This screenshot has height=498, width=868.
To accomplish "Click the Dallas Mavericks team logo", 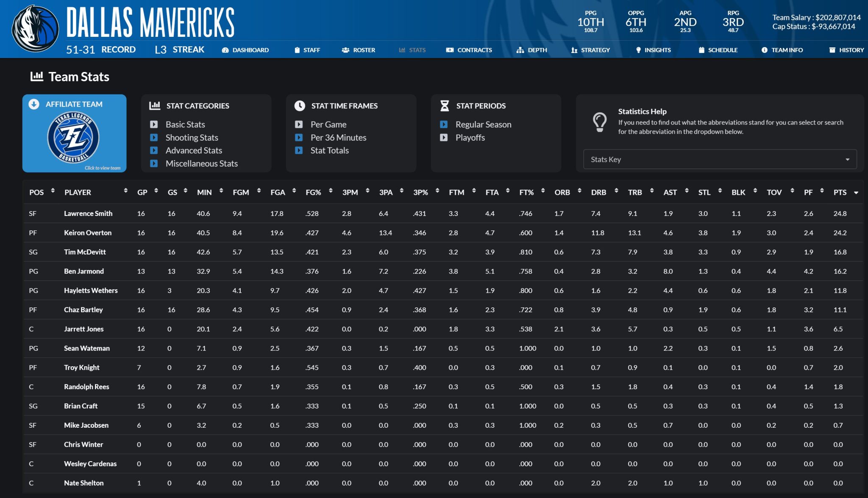I will (x=35, y=28).
